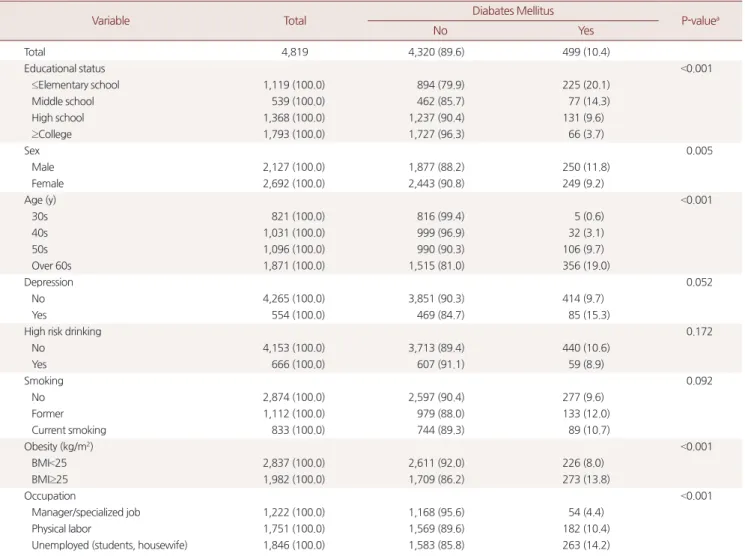Viewport: 745px width, 556px height.
Task: Select the '0.052' P-value for Depression
Action: click(699, 282)
